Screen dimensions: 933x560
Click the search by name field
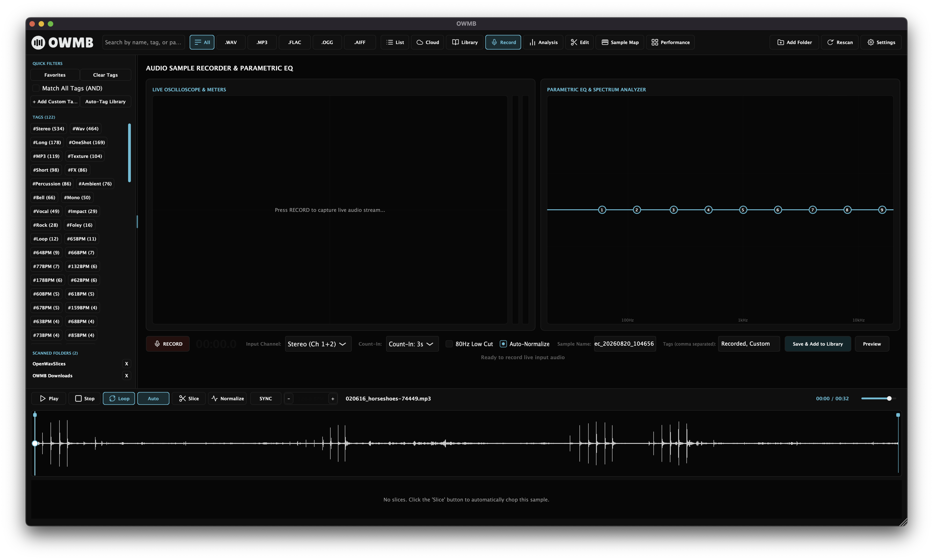click(x=143, y=42)
